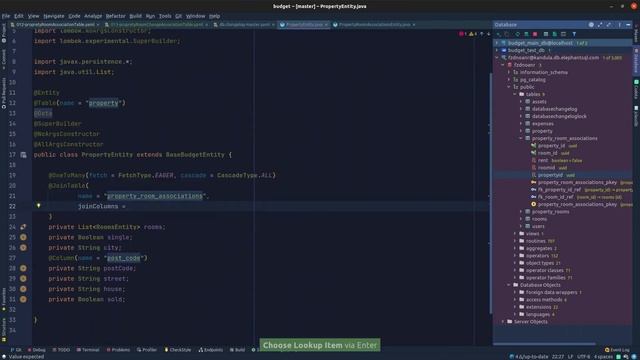Click the red stop icon in Database toolbar

click(535, 34)
